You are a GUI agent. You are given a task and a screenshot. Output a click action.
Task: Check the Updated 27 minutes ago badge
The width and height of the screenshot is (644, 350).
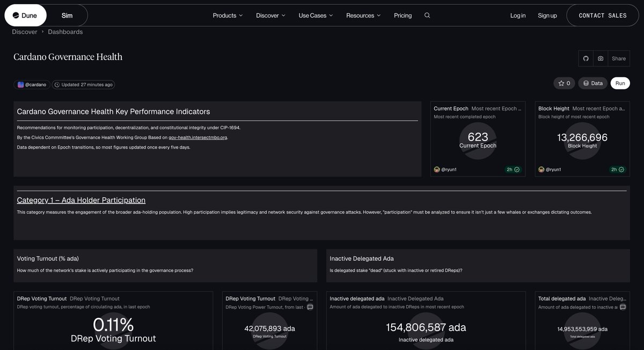coord(83,85)
